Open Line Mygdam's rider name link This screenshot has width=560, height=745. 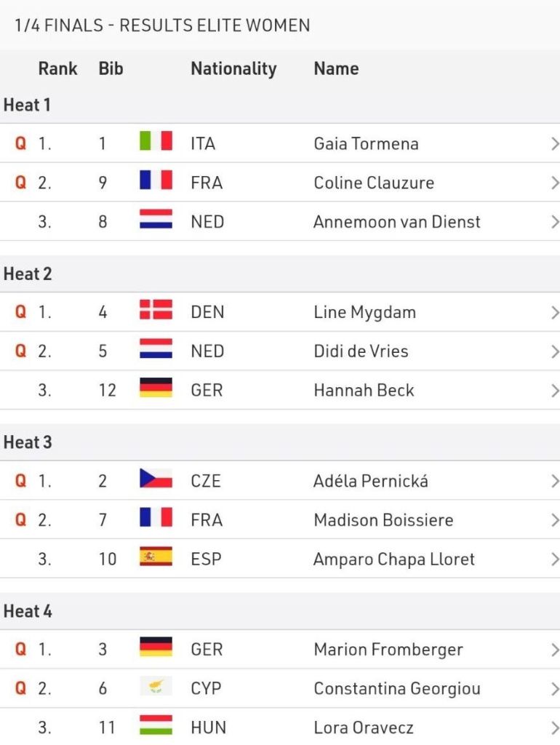(x=364, y=312)
